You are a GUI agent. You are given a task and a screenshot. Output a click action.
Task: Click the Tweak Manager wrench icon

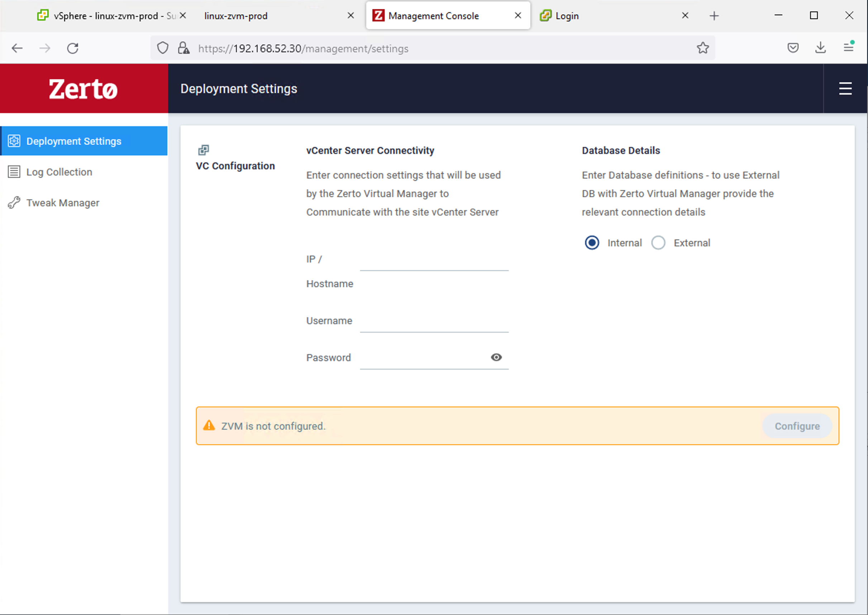[x=14, y=202]
